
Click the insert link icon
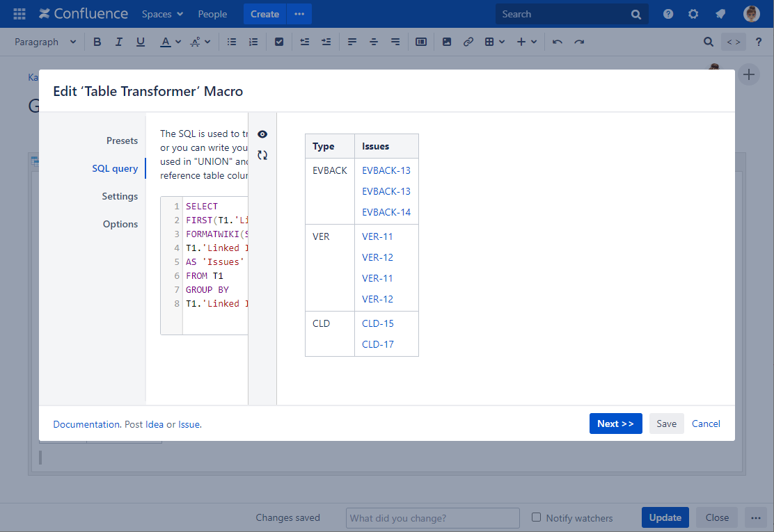468,42
